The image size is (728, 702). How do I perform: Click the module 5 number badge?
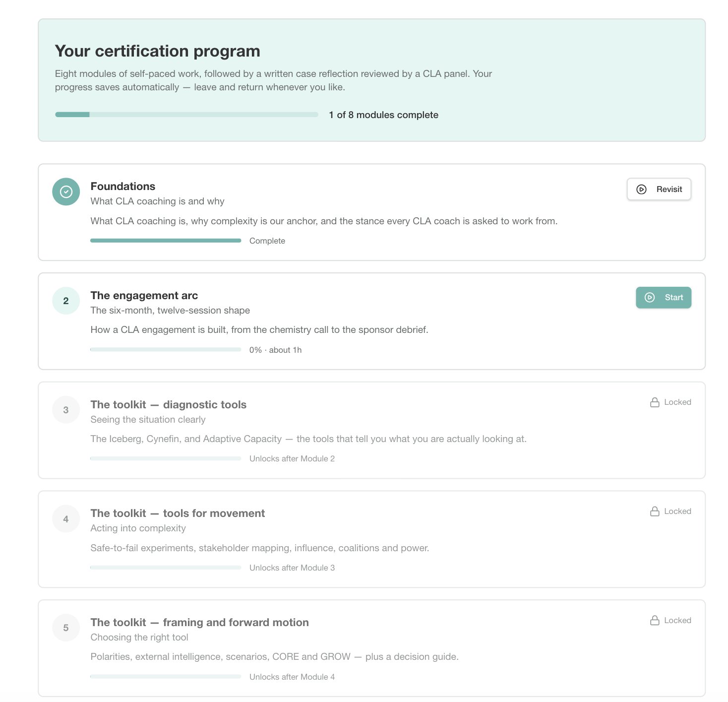click(x=66, y=628)
